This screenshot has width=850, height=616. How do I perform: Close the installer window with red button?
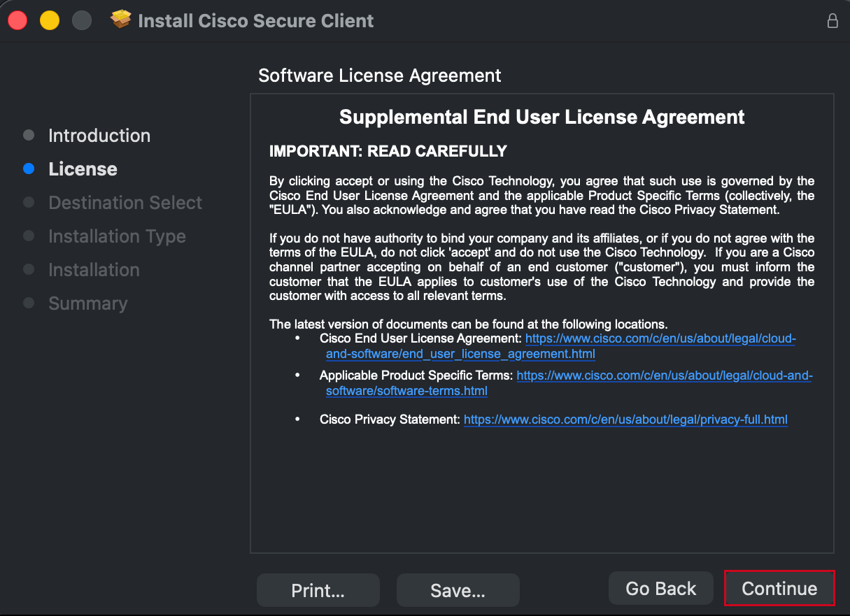(x=17, y=21)
